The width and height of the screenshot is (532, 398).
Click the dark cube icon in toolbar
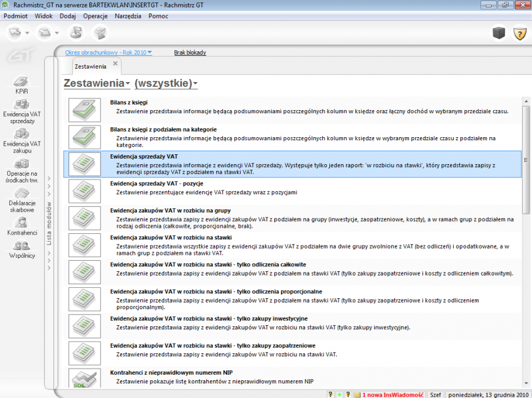pos(499,33)
